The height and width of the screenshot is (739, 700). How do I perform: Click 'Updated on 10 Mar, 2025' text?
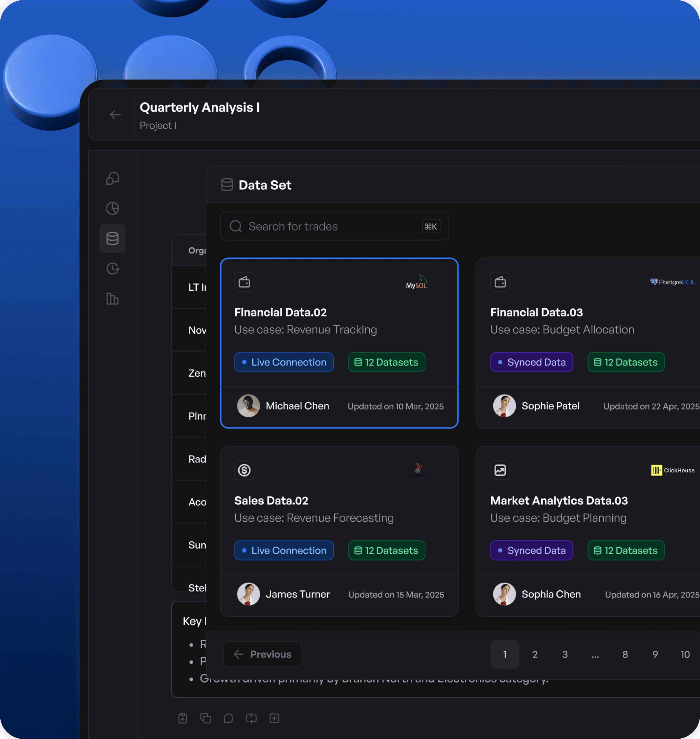click(396, 406)
